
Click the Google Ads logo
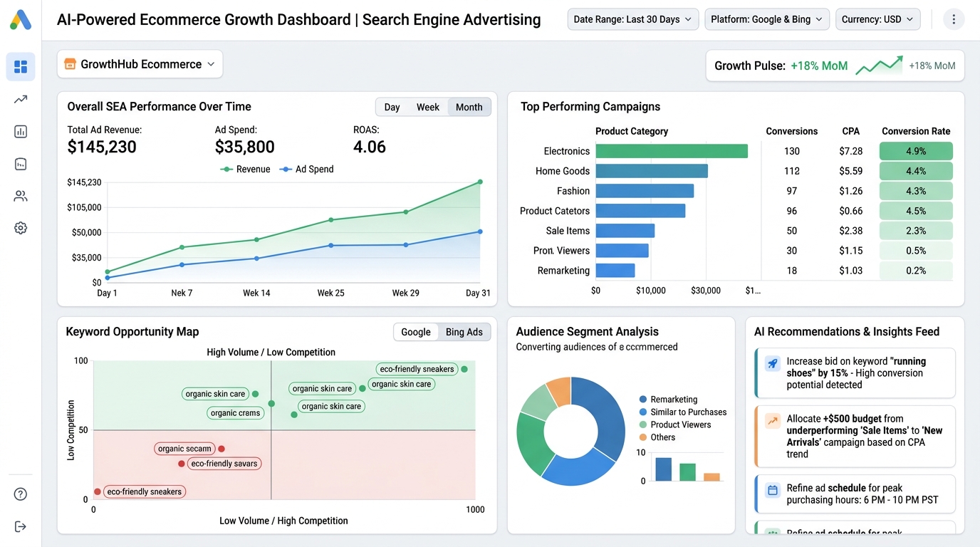tap(21, 20)
